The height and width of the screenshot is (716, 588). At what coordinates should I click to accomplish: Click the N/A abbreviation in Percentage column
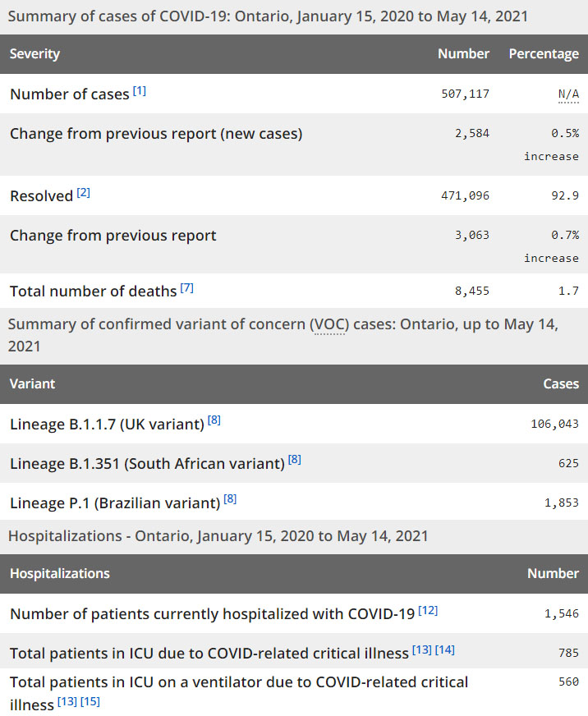pos(568,94)
